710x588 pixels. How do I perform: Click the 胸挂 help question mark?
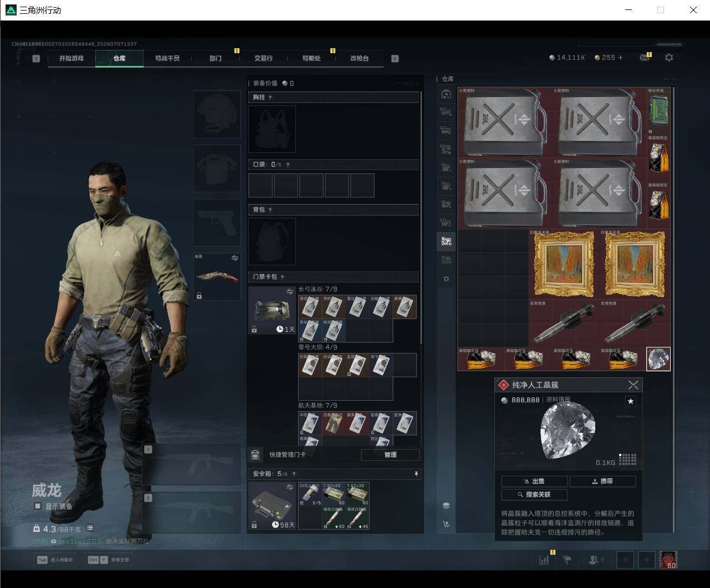(x=270, y=98)
